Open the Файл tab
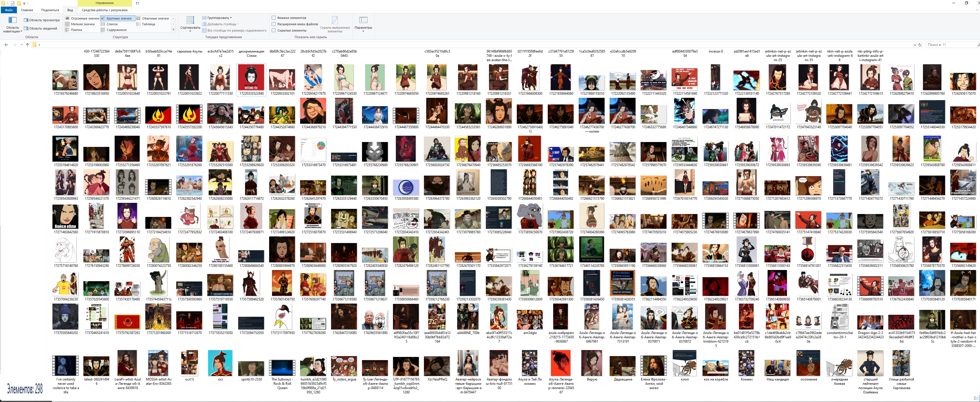The height and width of the screenshot is (402, 980). click(x=8, y=10)
